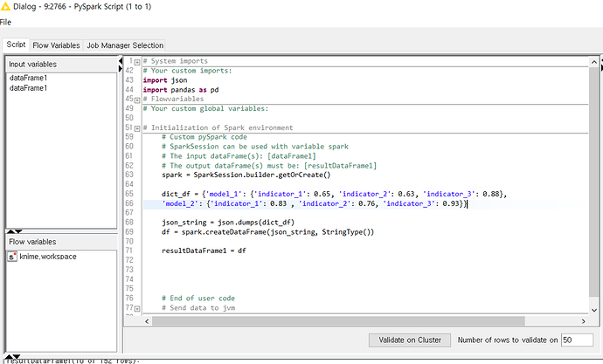Click the divider arrows above Flow variables
This screenshot has width=603, height=364.
coord(14,231)
